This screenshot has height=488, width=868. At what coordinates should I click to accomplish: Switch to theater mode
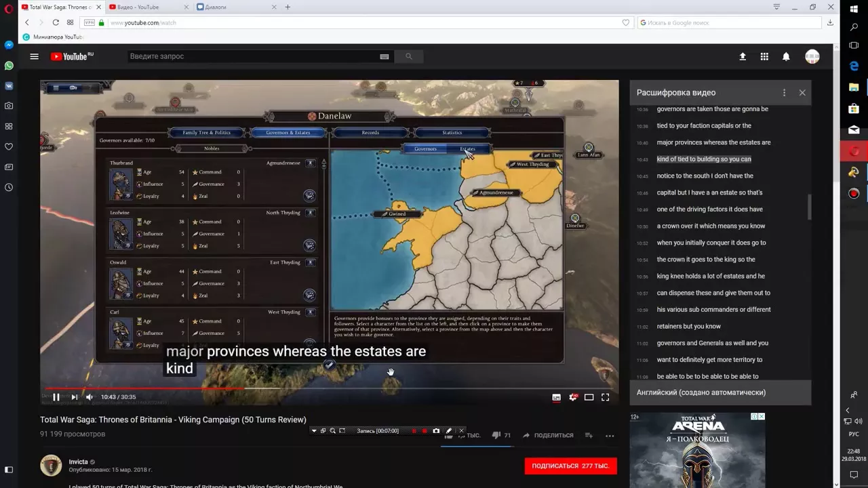589,397
